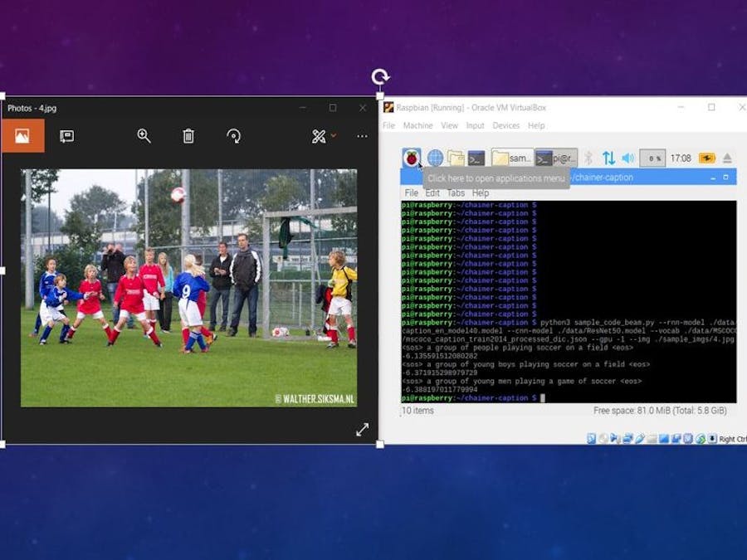Click the Raspbian [Running] VirtualBox window title
Viewport: 747px width, 560px height.
pos(471,108)
